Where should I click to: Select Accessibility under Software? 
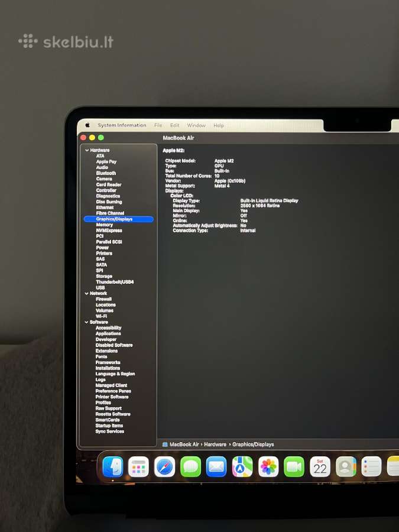108,327
